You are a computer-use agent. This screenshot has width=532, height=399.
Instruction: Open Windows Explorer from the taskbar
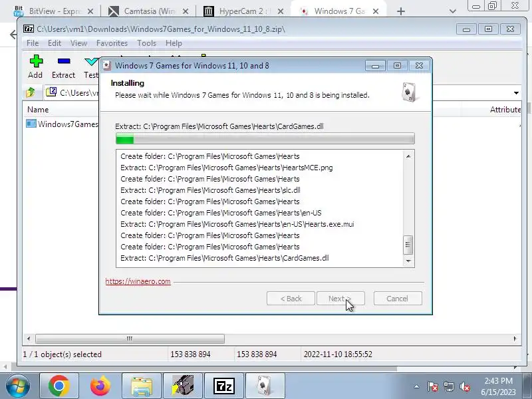coord(142,386)
